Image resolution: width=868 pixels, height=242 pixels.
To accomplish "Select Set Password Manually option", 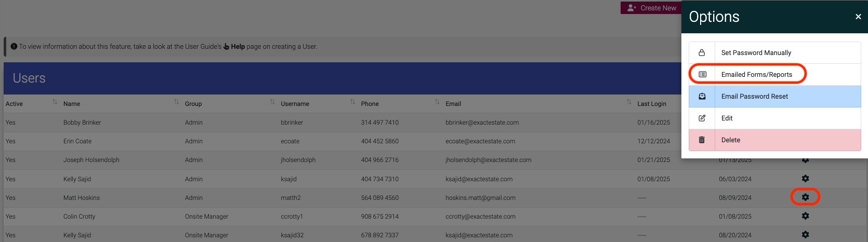I will point(774,53).
